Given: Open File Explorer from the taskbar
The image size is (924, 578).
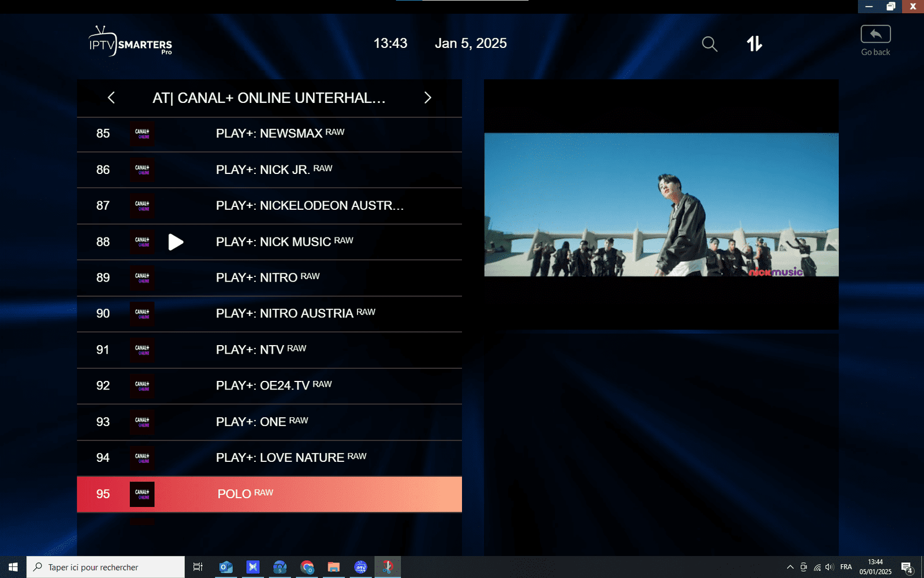Looking at the screenshot, I should point(334,567).
